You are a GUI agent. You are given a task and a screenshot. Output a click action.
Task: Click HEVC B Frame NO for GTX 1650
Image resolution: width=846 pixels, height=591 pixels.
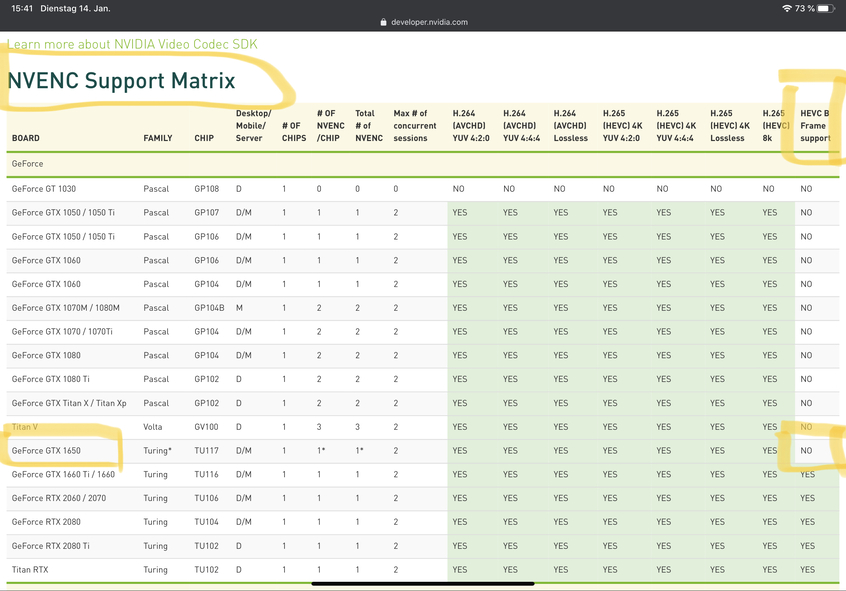[806, 451]
